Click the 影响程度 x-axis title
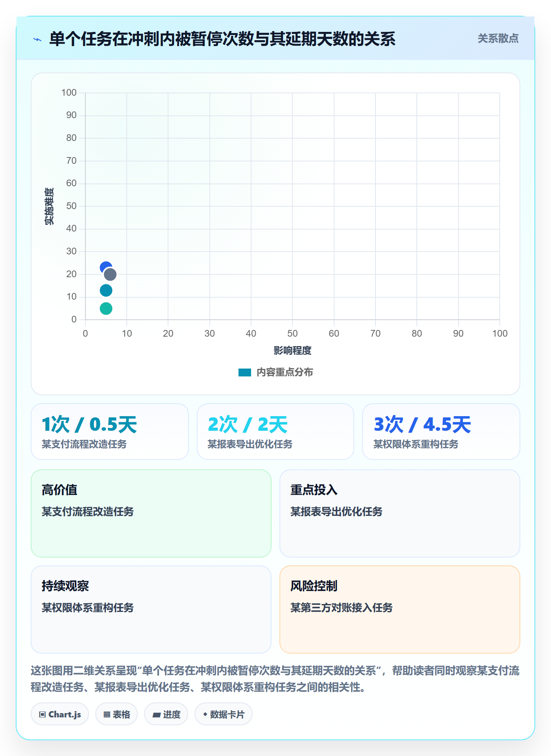The width and height of the screenshot is (551, 756). coord(292,350)
